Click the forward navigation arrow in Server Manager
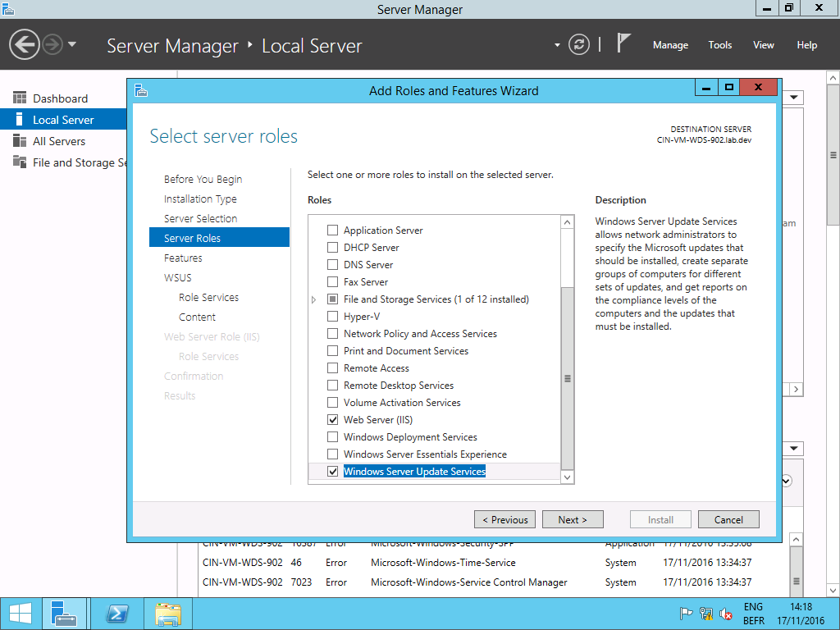The width and height of the screenshot is (840, 630). (52, 44)
